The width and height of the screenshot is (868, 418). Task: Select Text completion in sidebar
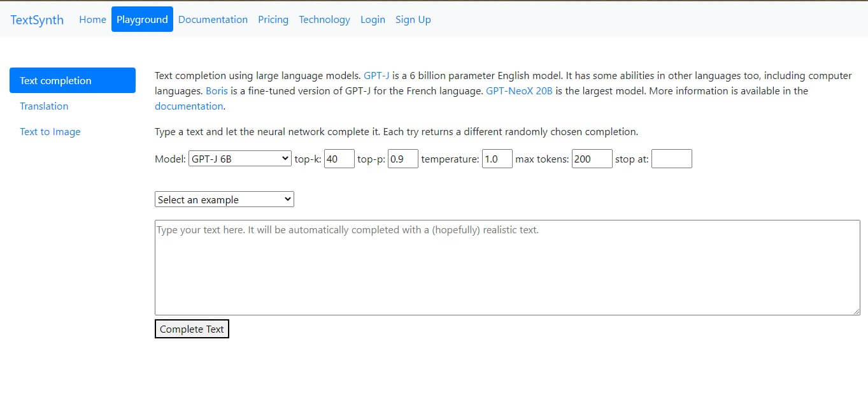pos(73,80)
